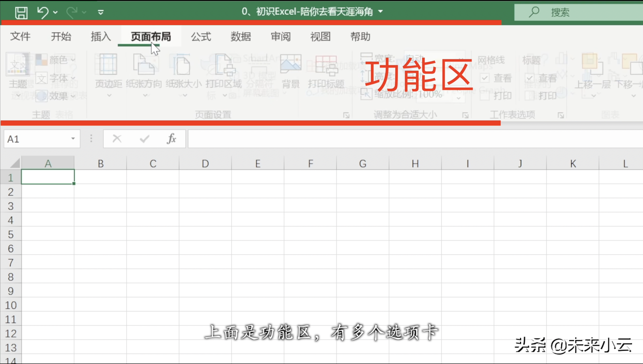The height and width of the screenshot is (364, 643).
Task: Switch to the 视图 tab
Action: pyautogui.click(x=321, y=36)
